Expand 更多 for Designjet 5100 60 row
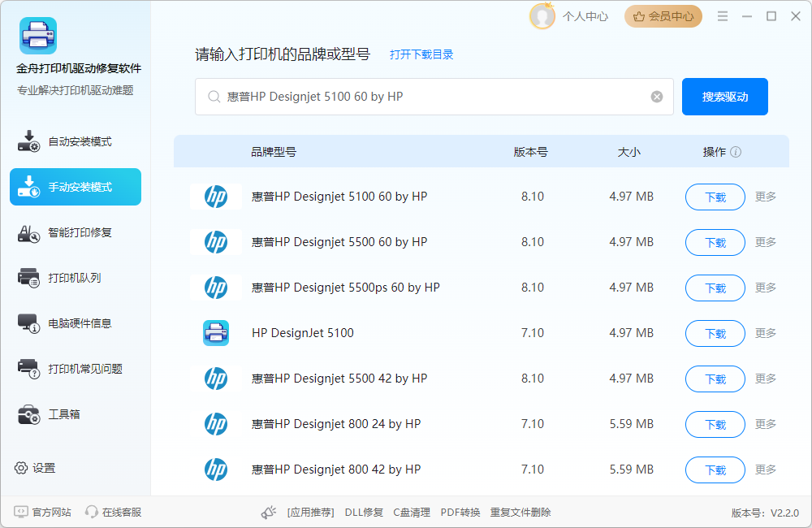 pyautogui.click(x=766, y=197)
